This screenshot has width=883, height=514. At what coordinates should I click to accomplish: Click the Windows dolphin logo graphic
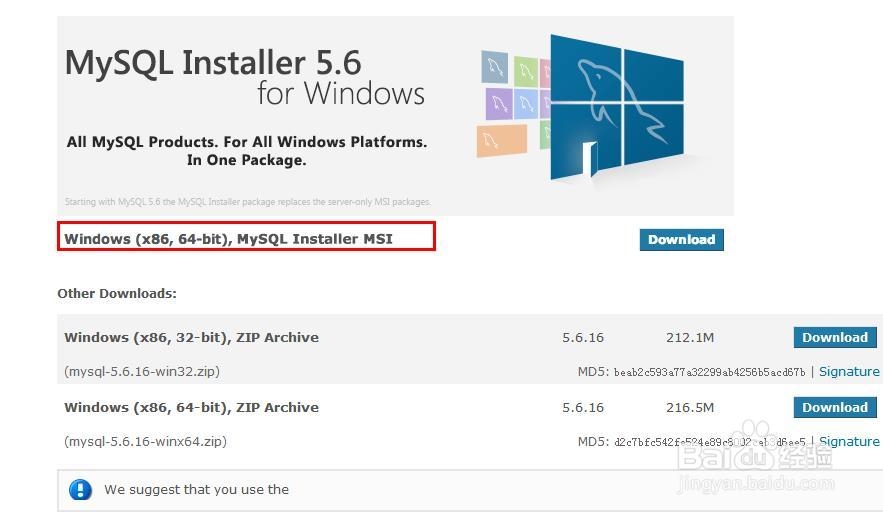tap(617, 107)
